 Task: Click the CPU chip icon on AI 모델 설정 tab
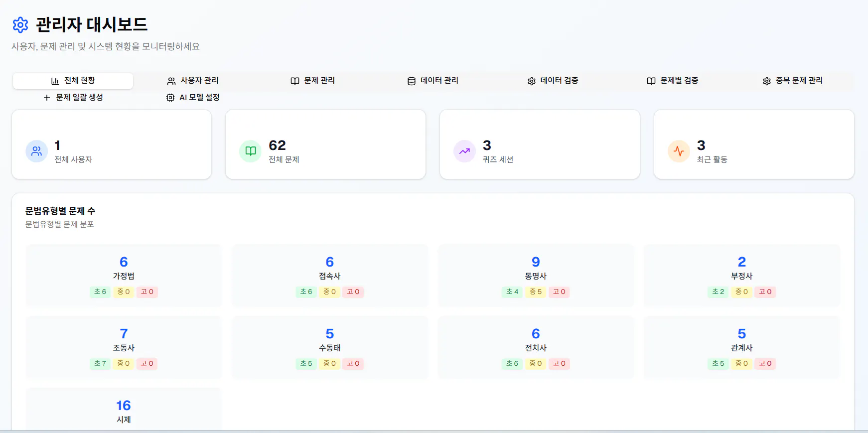(x=170, y=98)
